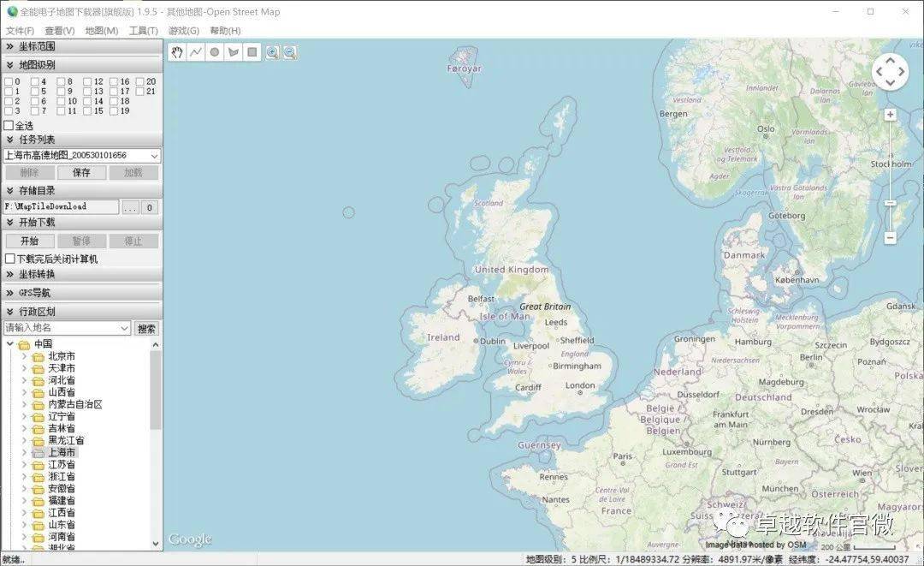Click the map pan direction control
Viewport: 924px width, 566px height.
point(890,72)
